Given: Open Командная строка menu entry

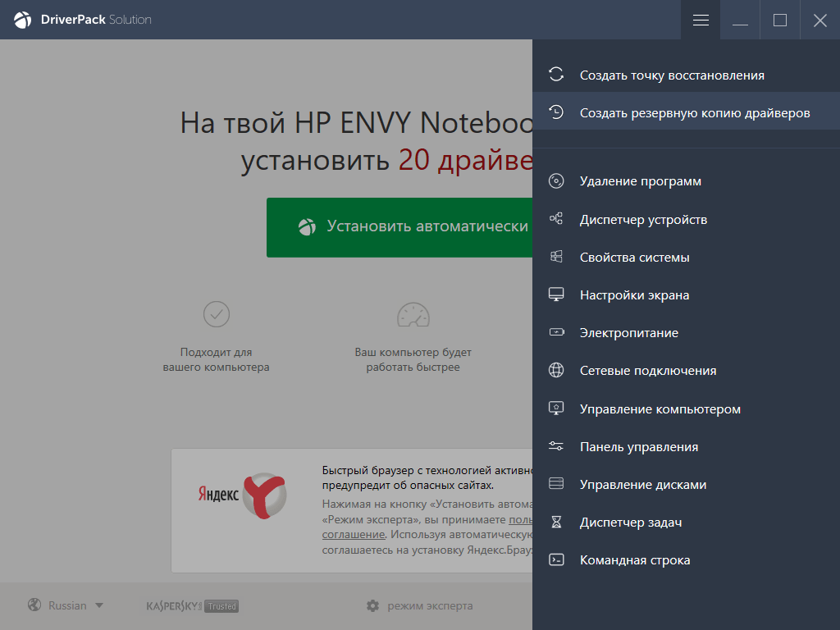Looking at the screenshot, I should [x=687, y=560].
